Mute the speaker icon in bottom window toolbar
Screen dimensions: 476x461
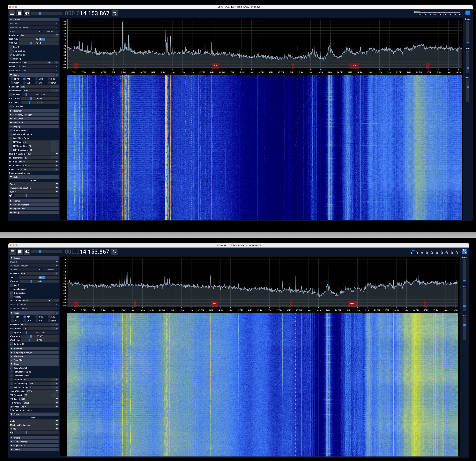[x=27, y=252]
